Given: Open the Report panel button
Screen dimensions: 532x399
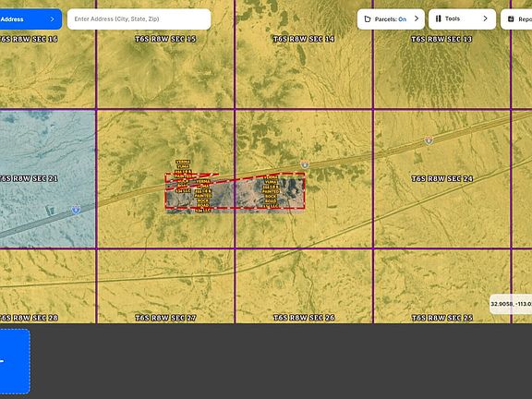Looking at the screenshot, I should coord(516,19).
